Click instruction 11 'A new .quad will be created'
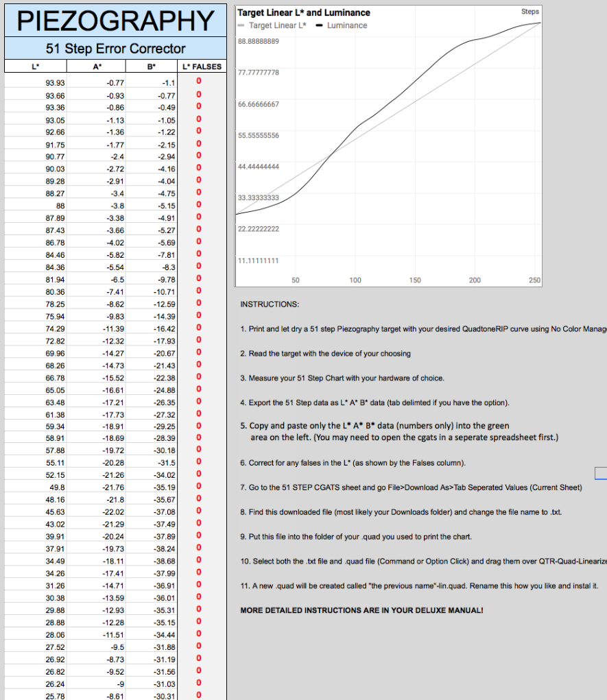 (x=419, y=586)
